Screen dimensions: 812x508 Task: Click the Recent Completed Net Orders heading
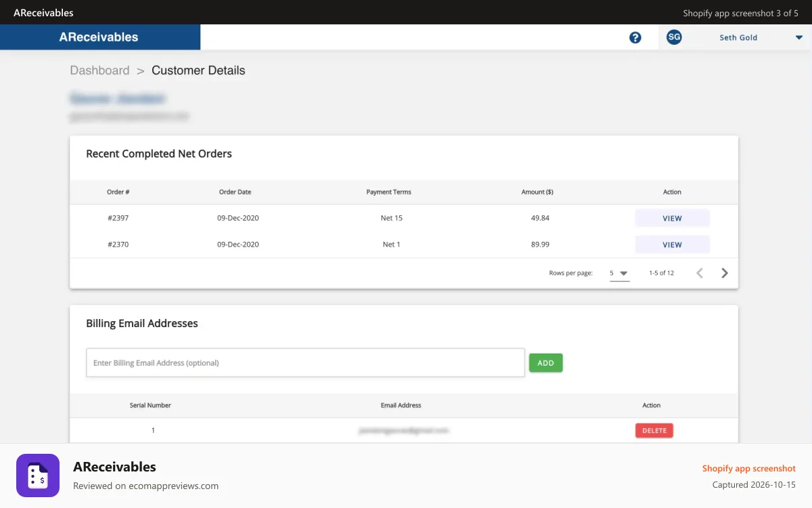click(159, 154)
